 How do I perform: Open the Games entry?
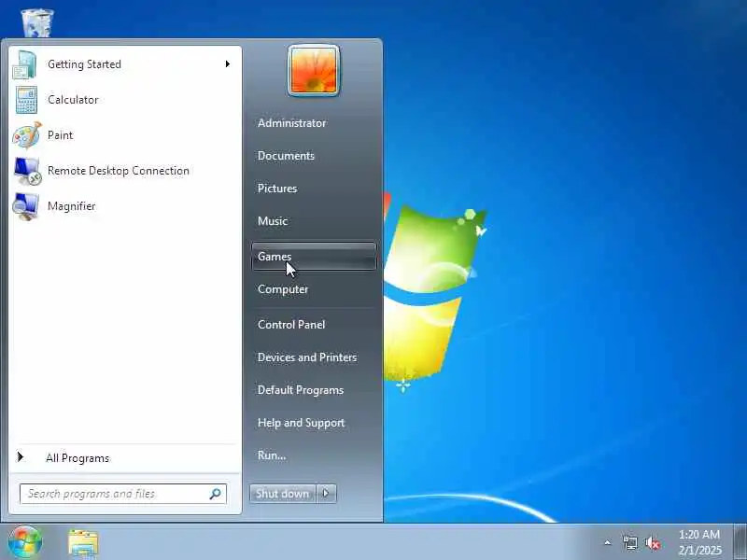tap(314, 256)
